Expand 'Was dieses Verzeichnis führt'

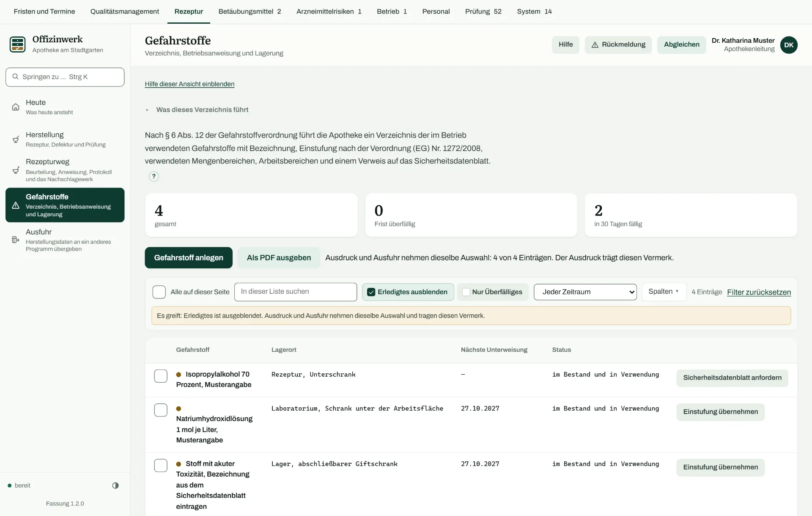click(x=197, y=110)
